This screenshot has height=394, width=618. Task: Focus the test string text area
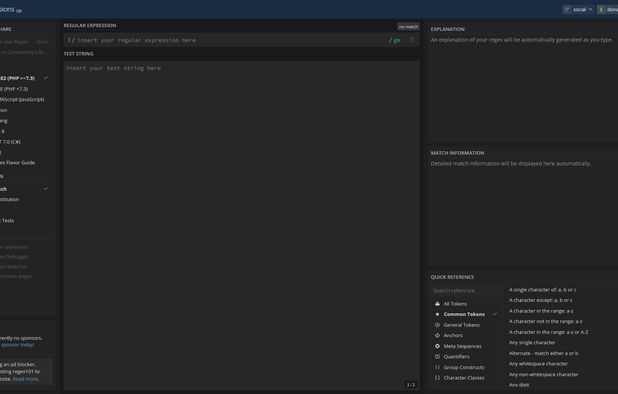click(242, 225)
